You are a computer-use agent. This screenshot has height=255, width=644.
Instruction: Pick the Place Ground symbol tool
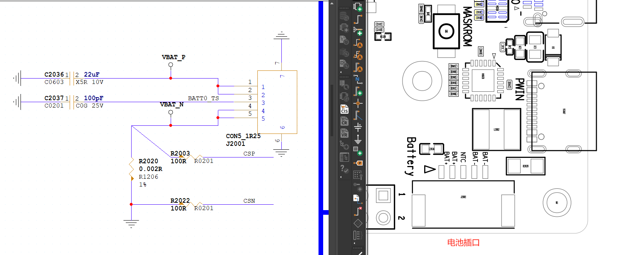pos(358,139)
